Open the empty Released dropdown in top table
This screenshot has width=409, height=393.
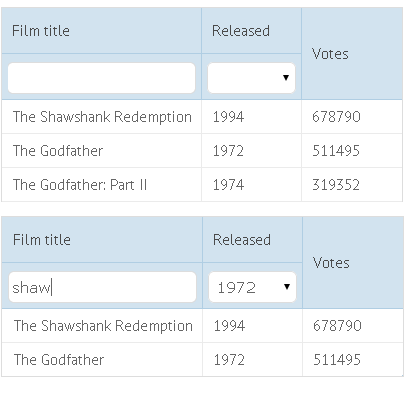point(251,78)
